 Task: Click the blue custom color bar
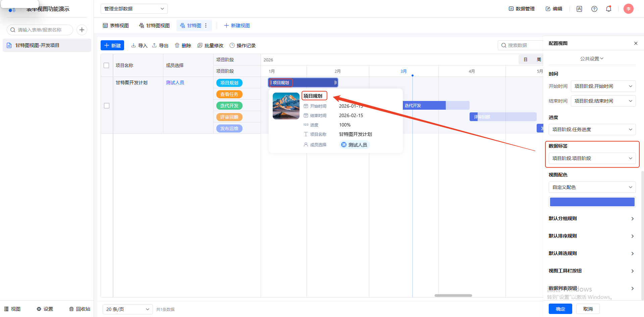(x=592, y=202)
